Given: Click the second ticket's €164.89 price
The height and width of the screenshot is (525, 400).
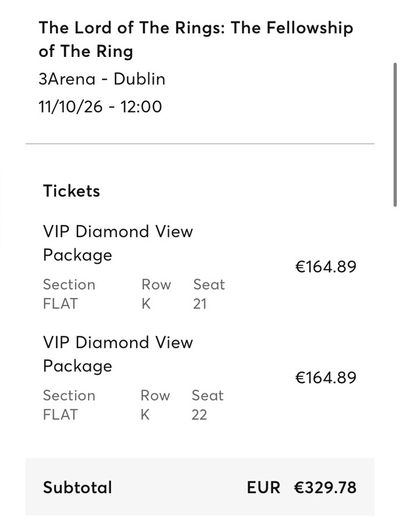Looking at the screenshot, I should pos(325,378).
